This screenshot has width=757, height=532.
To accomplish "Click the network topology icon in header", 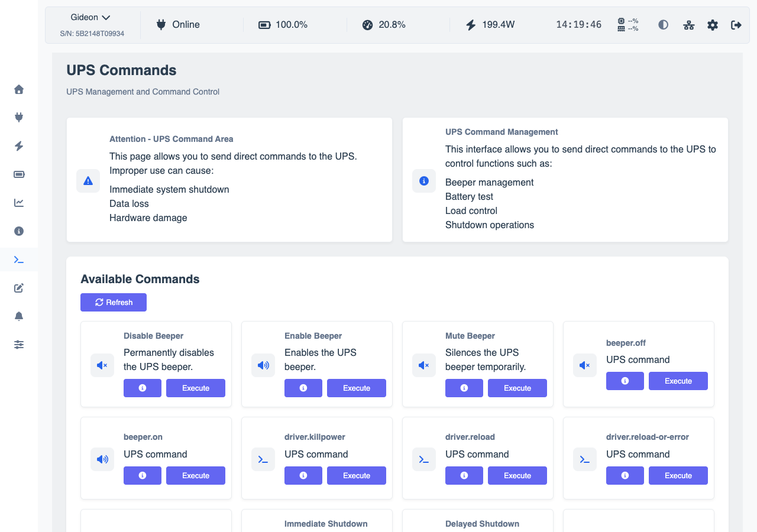I will tap(688, 25).
